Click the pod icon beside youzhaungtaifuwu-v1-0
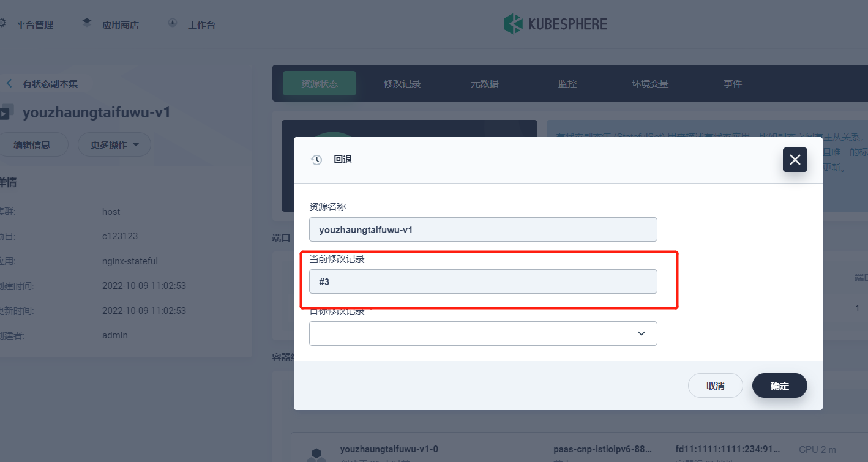This screenshot has height=462, width=868. [x=316, y=452]
